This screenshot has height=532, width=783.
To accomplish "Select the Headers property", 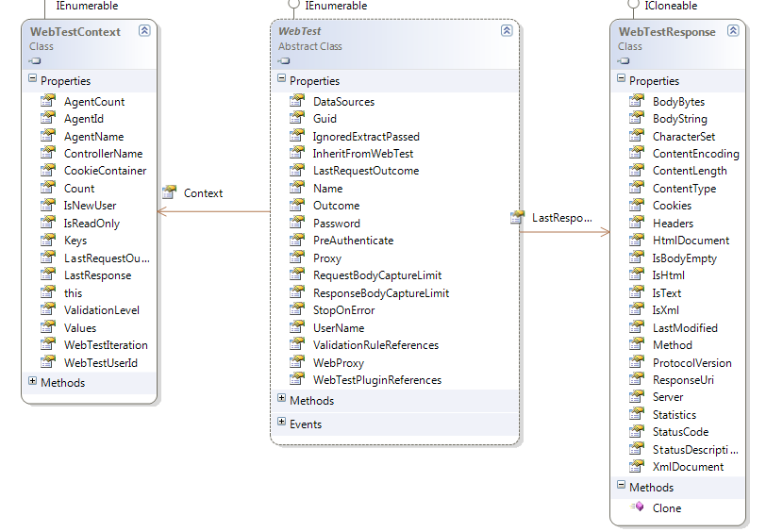I will pyautogui.click(x=673, y=224).
